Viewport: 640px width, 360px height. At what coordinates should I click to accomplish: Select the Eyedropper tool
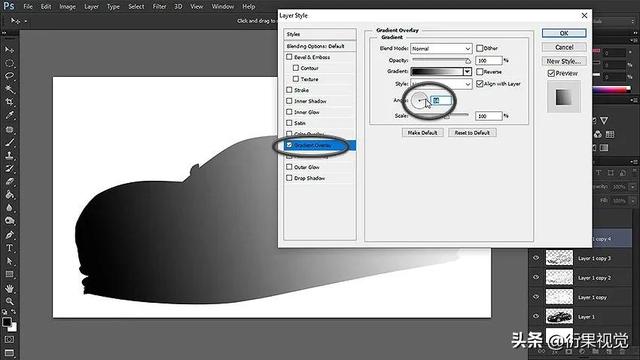[9, 115]
